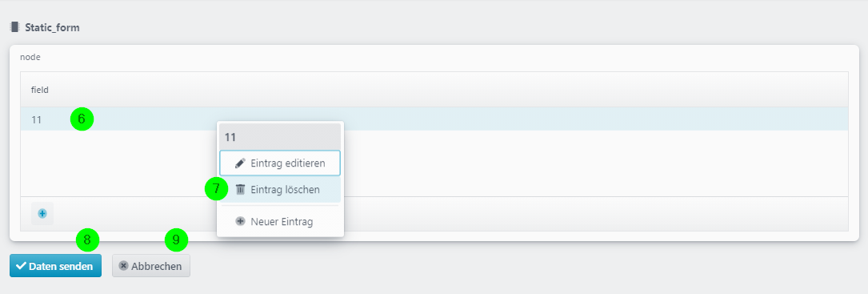Select the highlighted table row 11
The width and height of the screenshot is (868, 294).
pyautogui.click(x=434, y=119)
